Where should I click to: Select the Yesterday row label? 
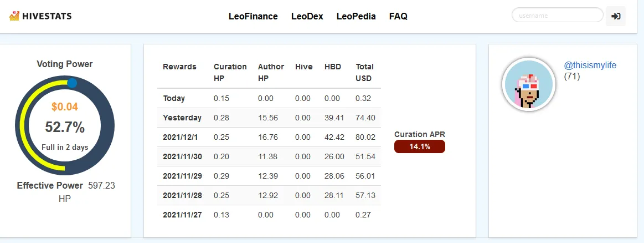click(x=182, y=118)
